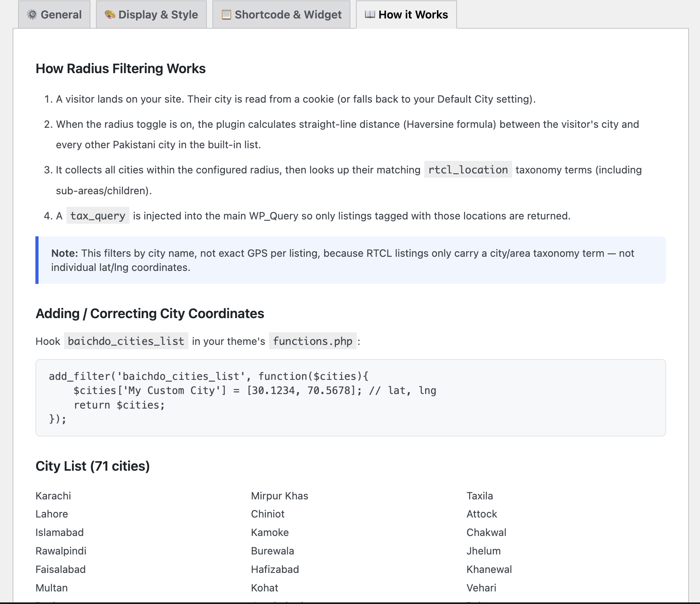Viewport: 700px width, 604px height.
Task: Click the 'My Custom City' code line
Action: 255,390
